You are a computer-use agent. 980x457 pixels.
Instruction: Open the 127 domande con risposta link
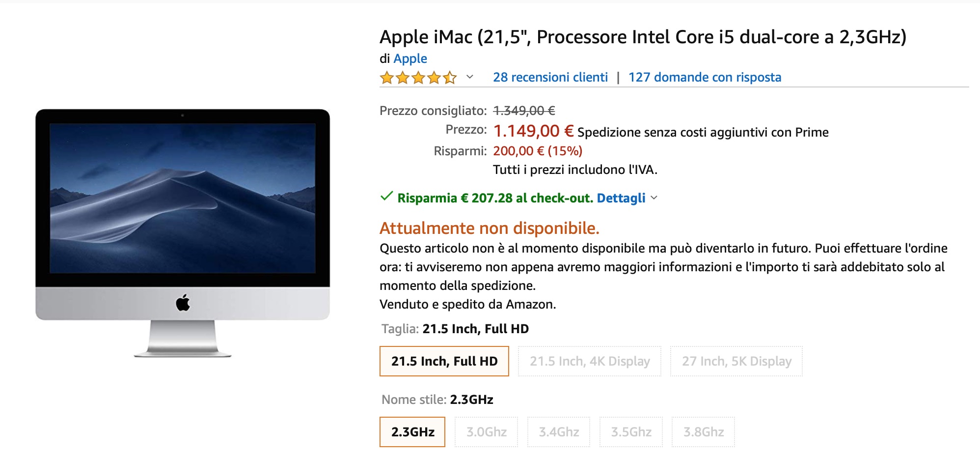click(x=705, y=77)
